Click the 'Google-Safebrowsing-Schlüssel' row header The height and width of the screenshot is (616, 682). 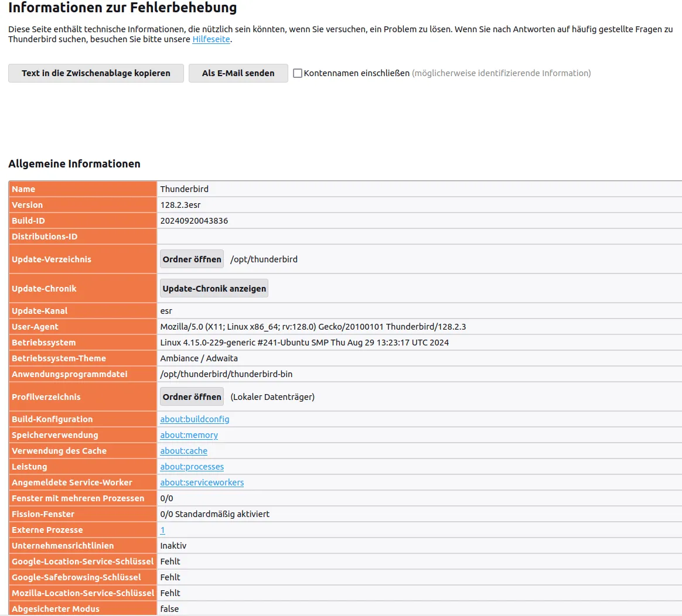click(83, 577)
